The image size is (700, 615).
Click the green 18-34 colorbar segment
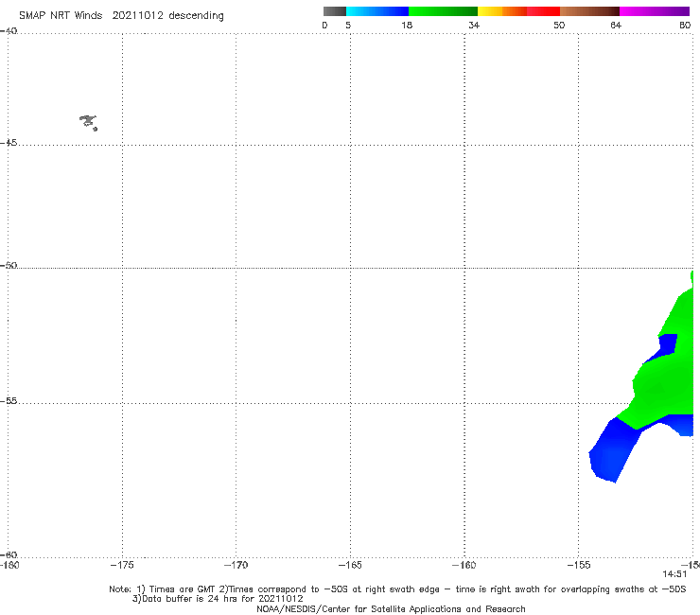(x=443, y=11)
